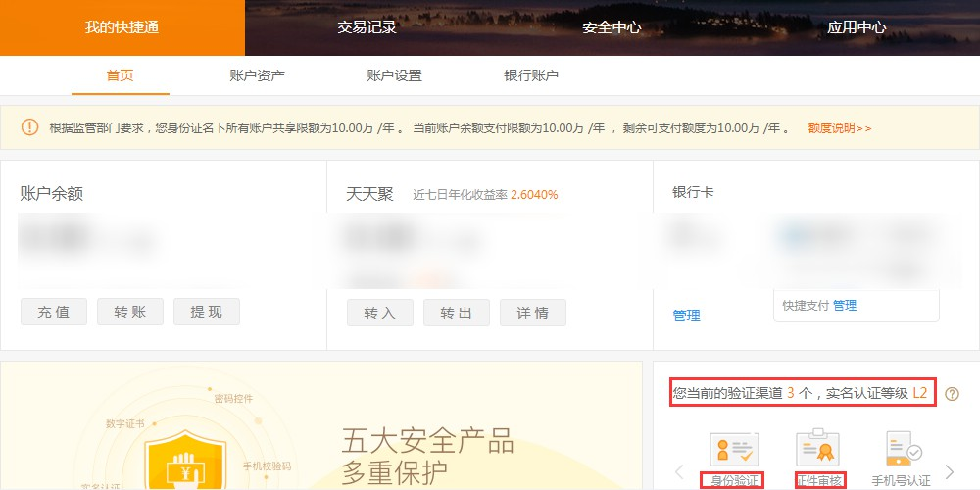The width and height of the screenshot is (980, 490).
Task: Show next verification channels with right arrow
Action: tap(950, 471)
